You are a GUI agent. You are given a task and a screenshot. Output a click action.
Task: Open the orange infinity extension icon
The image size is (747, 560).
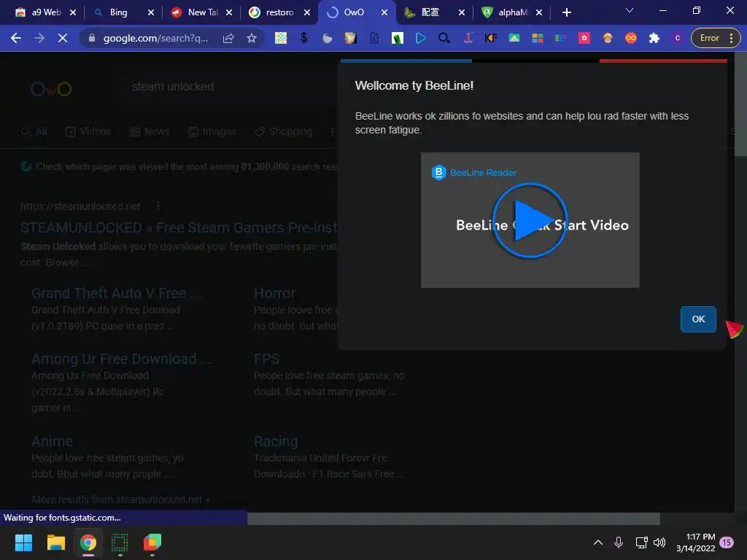(631, 38)
